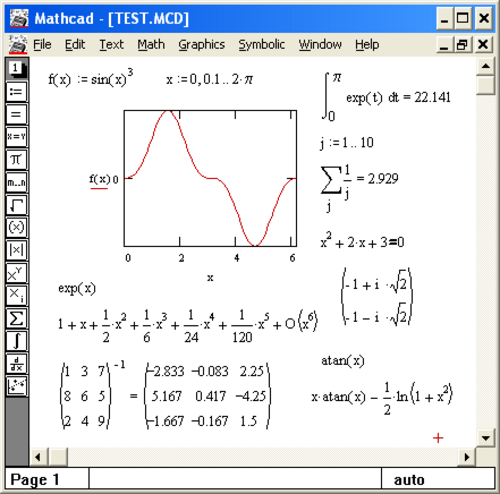Click the vertical scrollbar down arrow

[x=486, y=438]
